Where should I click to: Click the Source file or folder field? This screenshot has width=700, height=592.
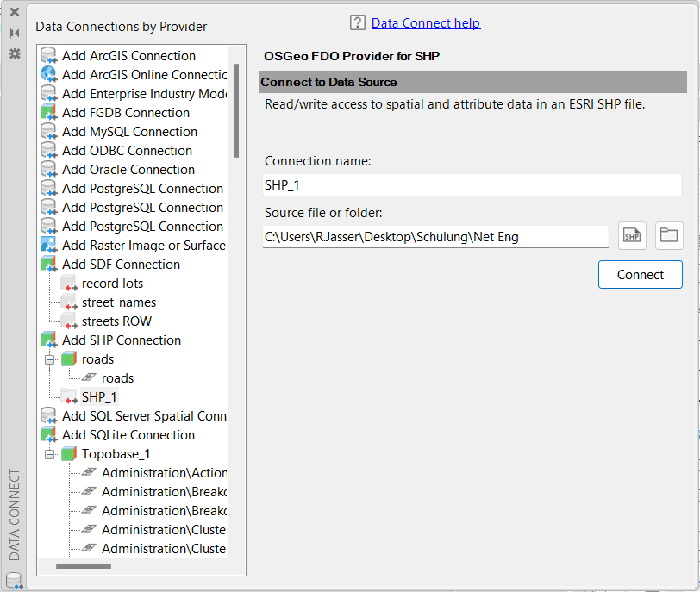point(435,236)
